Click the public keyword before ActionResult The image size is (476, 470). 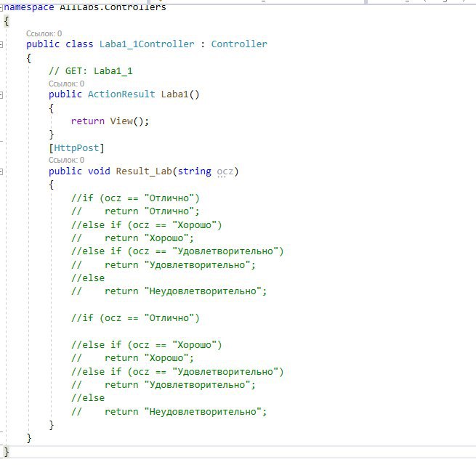click(x=65, y=94)
